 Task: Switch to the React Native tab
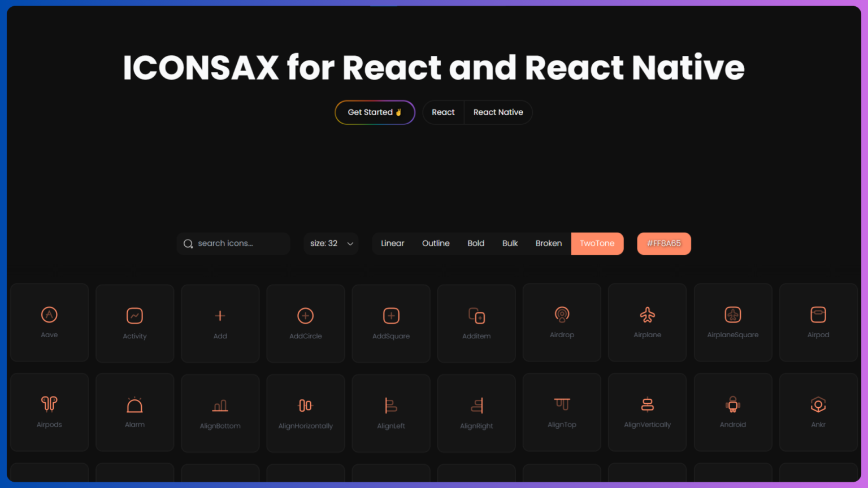(x=498, y=112)
